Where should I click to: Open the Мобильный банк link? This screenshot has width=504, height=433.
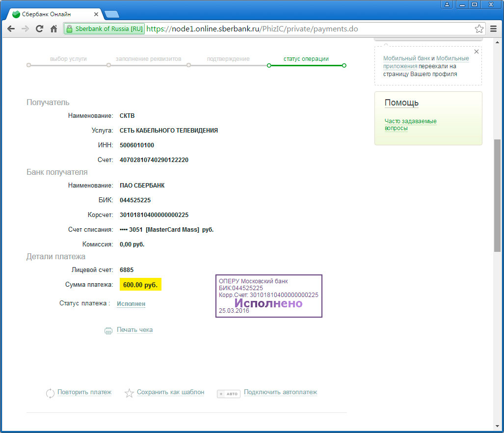pos(407,58)
